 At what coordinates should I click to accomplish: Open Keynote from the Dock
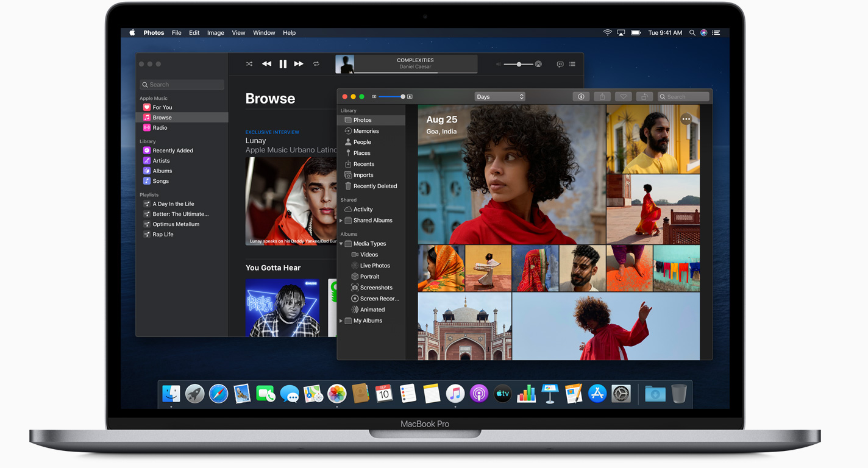(x=550, y=394)
